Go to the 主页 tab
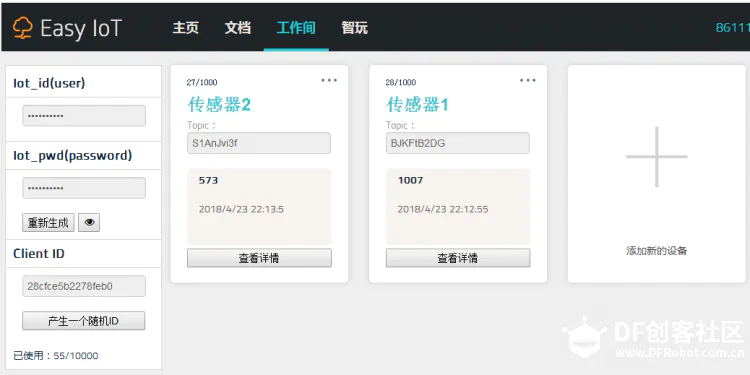The width and height of the screenshot is (750, 375). [186, 28]
